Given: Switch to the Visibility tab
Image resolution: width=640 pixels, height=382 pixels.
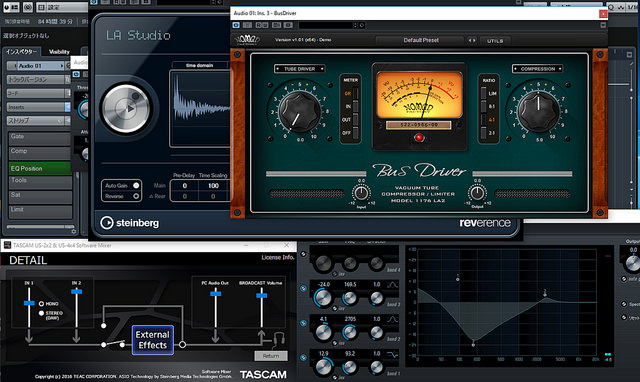Looking at the screenshot, I should (x=59, y=52).
